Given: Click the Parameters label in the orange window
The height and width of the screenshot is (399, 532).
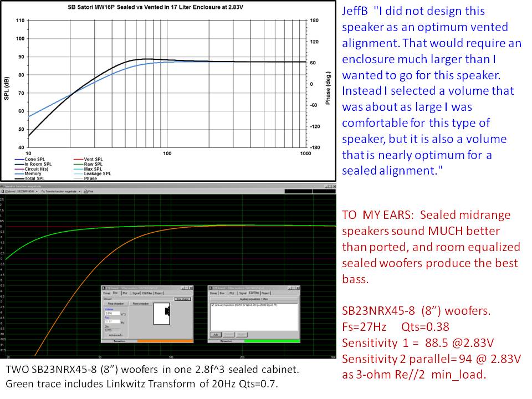Looking at the screenshot, I should 120,341.
